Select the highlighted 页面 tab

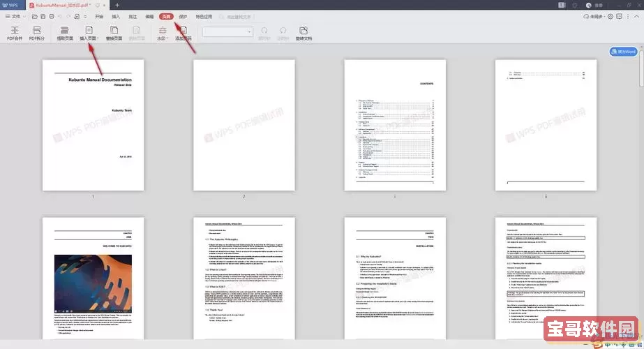pyautogui.click(x=166, y=17)
